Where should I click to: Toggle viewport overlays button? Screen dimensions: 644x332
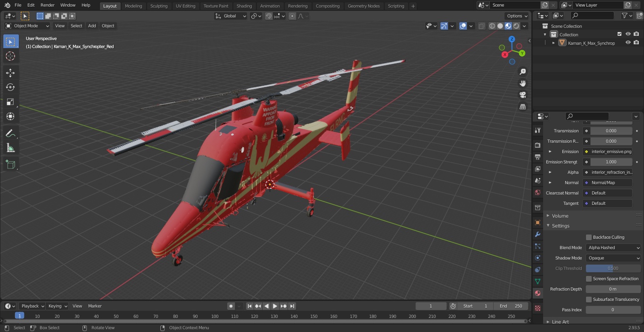(463, 26)
